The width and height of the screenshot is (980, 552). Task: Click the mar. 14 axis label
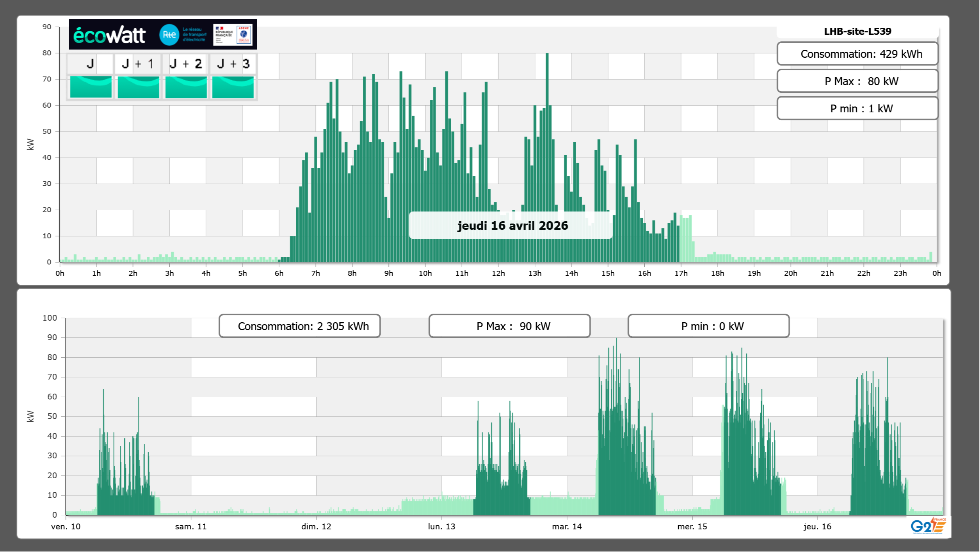(x=567, y=527)
